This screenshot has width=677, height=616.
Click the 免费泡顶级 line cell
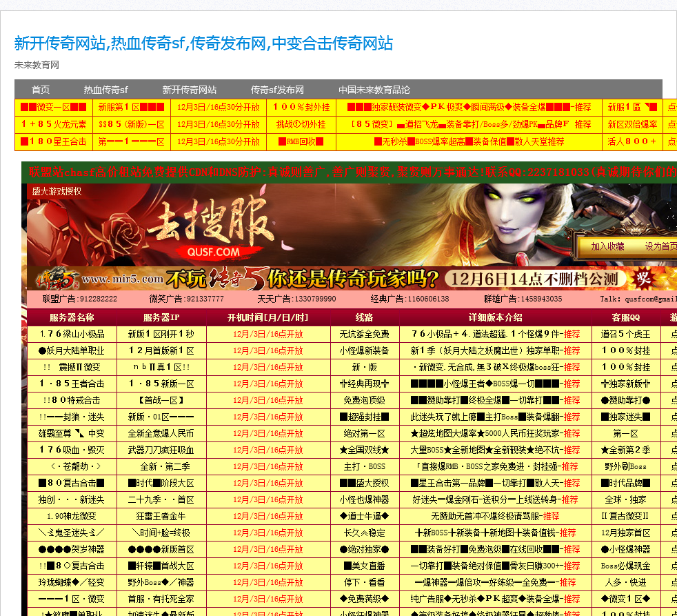364,401
